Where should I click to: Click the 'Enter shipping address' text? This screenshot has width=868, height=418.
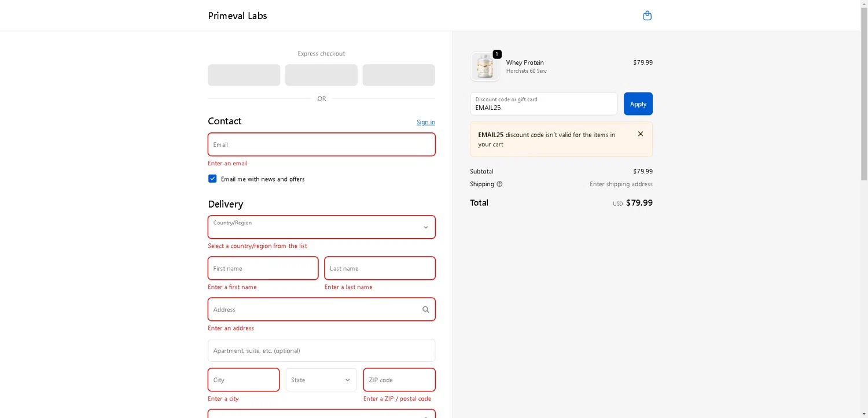[x=621, y=184]
